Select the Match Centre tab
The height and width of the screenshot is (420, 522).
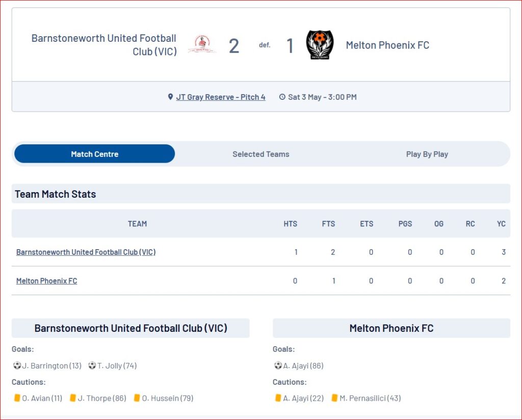[94, 154]
